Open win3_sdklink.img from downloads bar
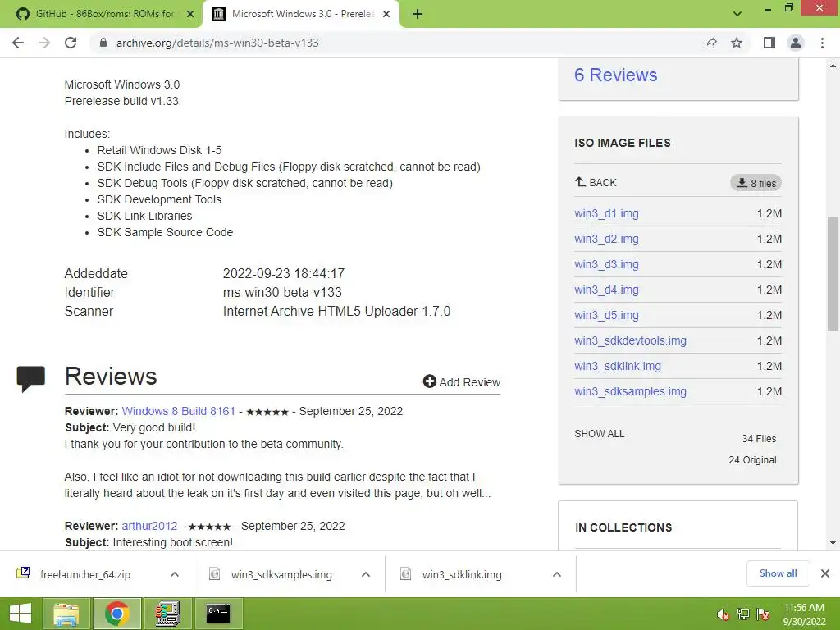 pyautogui.click(x=462, y=574)
